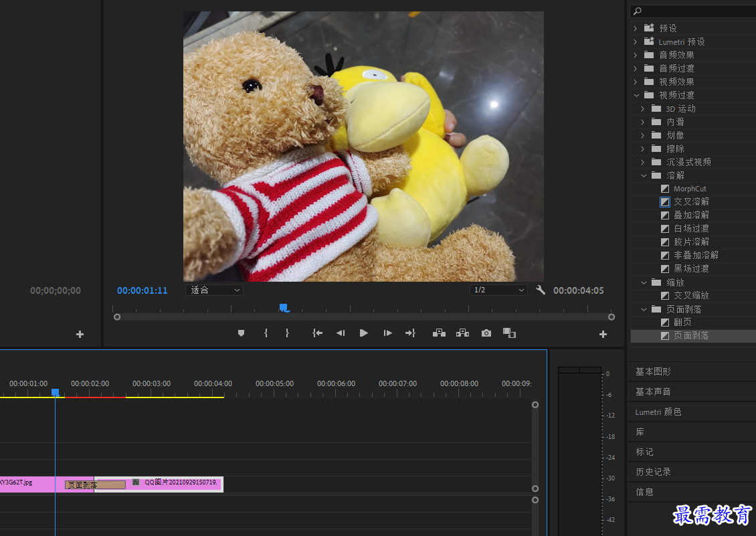756x536 pixels.
Task: Expand the 内滑 folder
Action: pos(643,122)
